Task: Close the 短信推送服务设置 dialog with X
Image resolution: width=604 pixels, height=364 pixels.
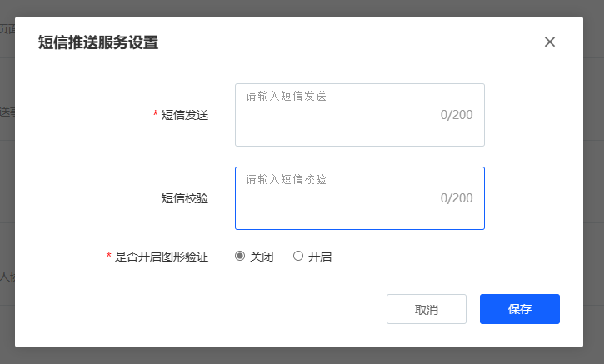Action: coord(550,42)
